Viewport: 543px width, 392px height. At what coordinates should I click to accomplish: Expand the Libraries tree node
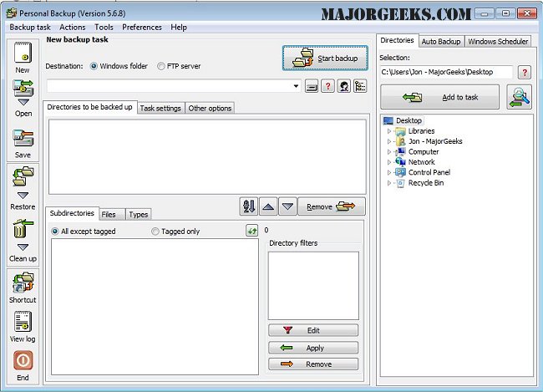(x=389, y=131)
